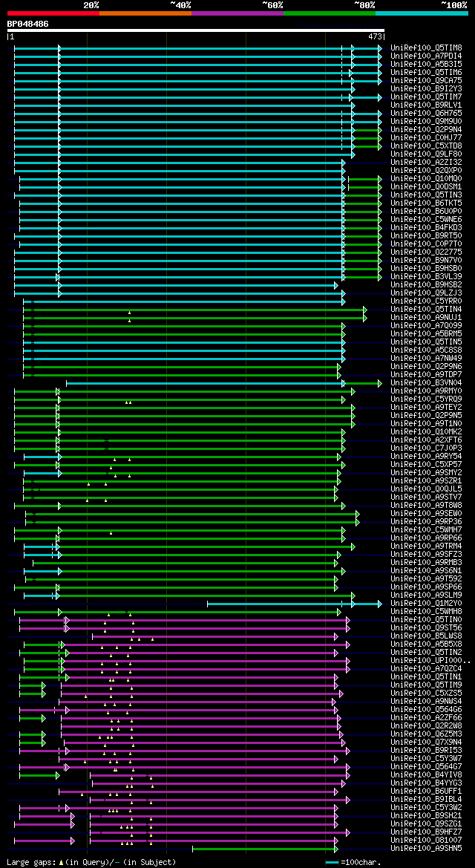Image resolution: width=475 pixels, height=868 pixels.
Task: Open hit UniRef100_Q5TIM8
Action: (426, 48)
